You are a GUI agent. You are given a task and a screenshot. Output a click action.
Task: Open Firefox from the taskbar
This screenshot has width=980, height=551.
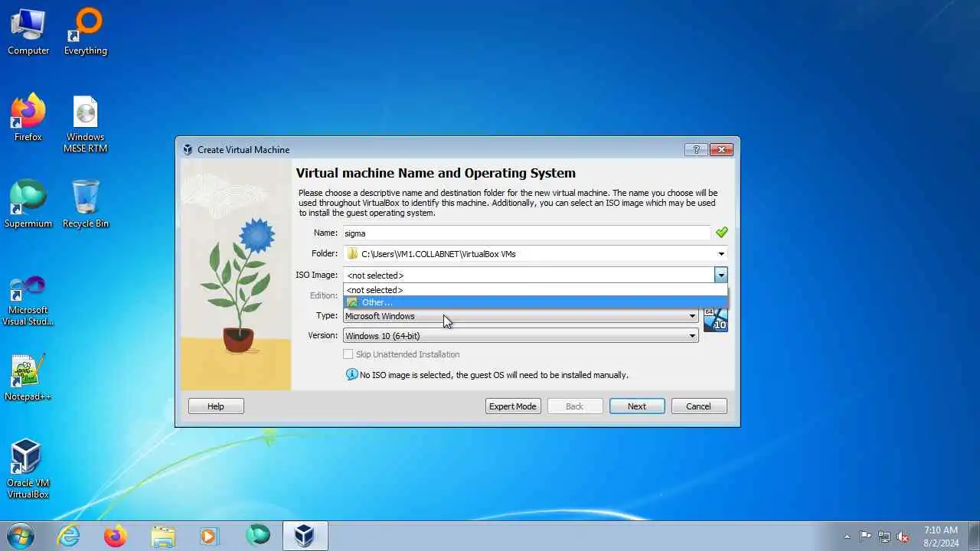pyautogui.click(x=115, y=536)
